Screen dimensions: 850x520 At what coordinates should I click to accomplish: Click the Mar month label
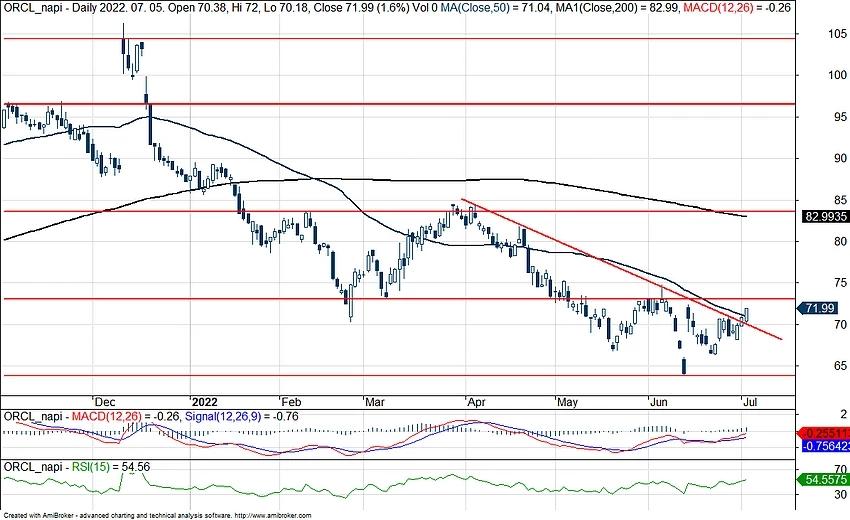[x=375, y=402]
